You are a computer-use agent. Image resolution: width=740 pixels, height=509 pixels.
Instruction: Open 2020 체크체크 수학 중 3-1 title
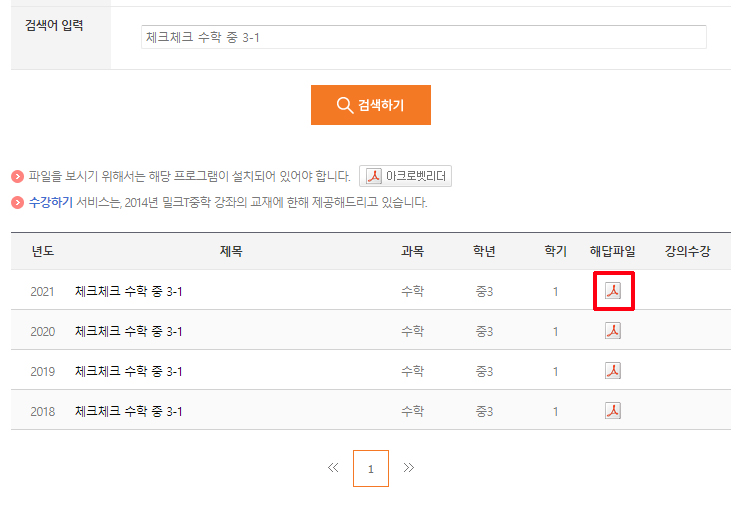(128, 332)
